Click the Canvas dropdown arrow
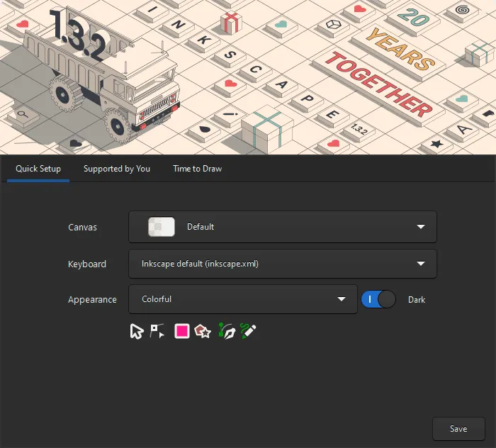 [x=421, y=227]
